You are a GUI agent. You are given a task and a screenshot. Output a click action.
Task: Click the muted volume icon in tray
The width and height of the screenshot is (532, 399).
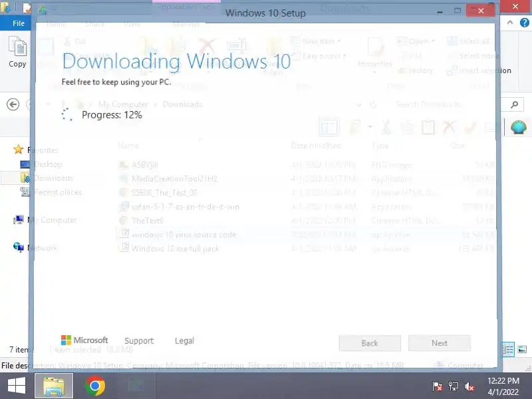tap(469, 386)
